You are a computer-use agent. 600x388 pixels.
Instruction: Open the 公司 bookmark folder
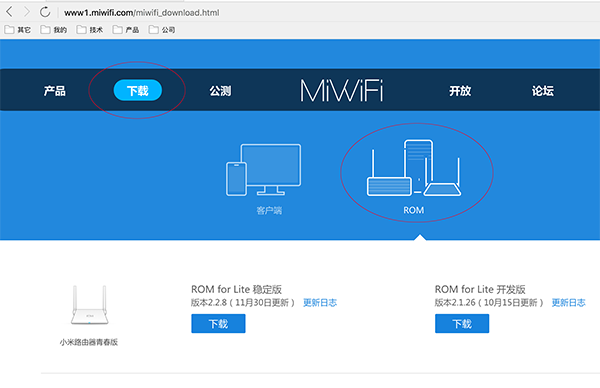[161, 29]
